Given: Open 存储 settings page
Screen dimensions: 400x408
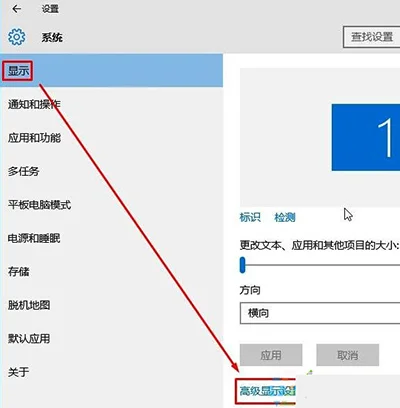Looking at the screenshot, I should click(x=19, y=271).
